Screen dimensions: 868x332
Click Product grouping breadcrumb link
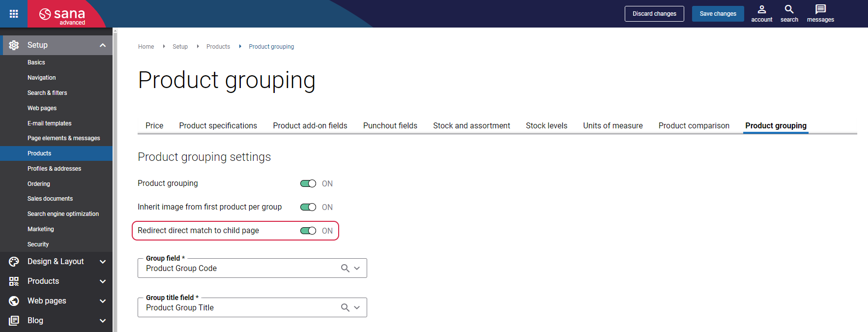pos(271,47)
